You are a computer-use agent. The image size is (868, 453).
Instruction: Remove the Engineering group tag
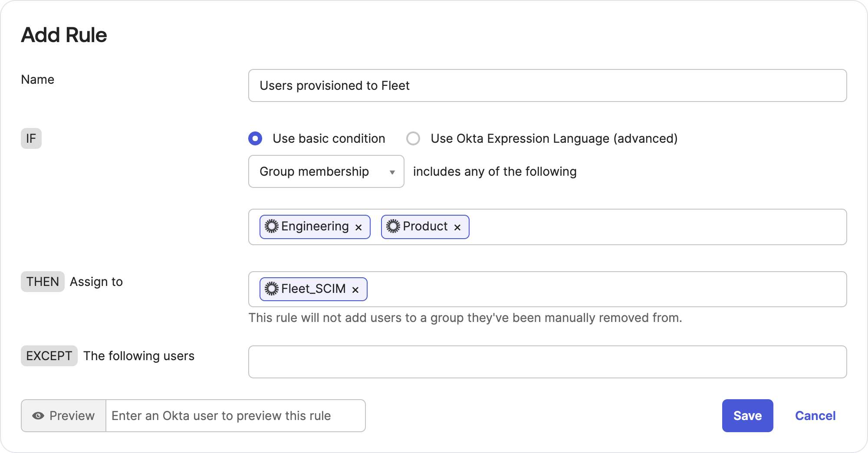click(358, 227)
